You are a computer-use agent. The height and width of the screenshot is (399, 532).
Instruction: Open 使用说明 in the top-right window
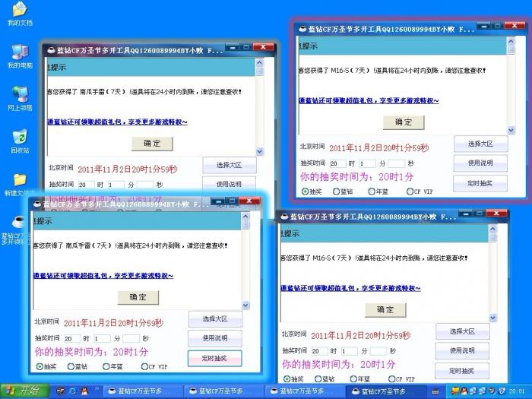pyautogui.click(x=480, y=163)
